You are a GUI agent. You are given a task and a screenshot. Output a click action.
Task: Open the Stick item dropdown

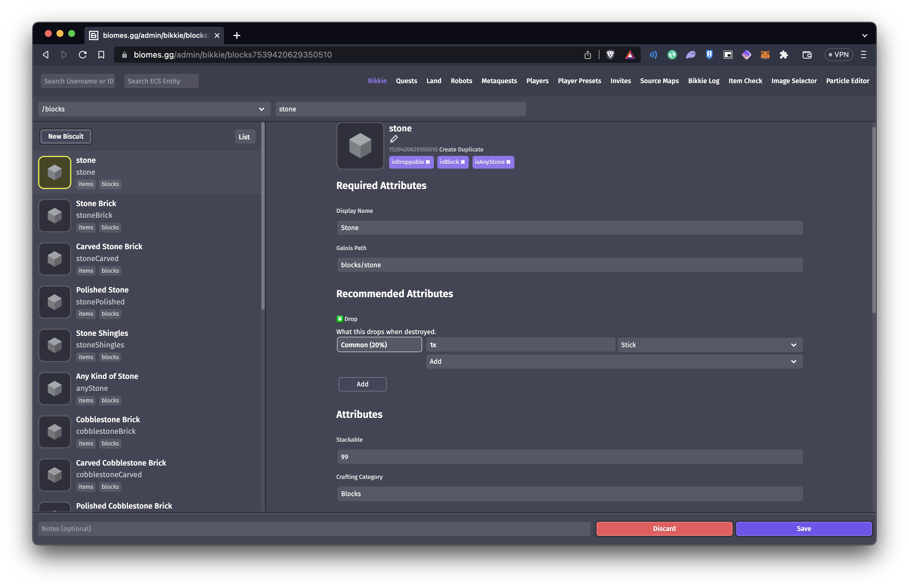pyautogui.click(x=709, y=345)
